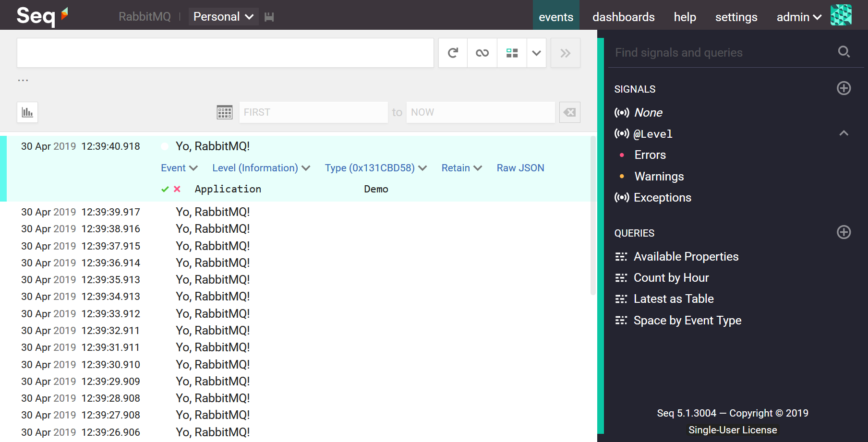Refresh events with the reload icon
This screenshot has height=442, width=868.
(x=453, y=53)
